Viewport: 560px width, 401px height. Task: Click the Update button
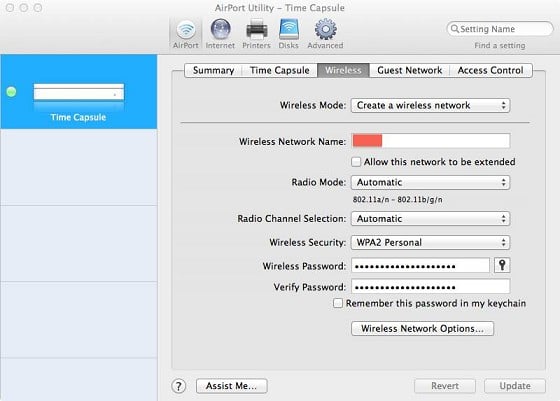point(515,386)
